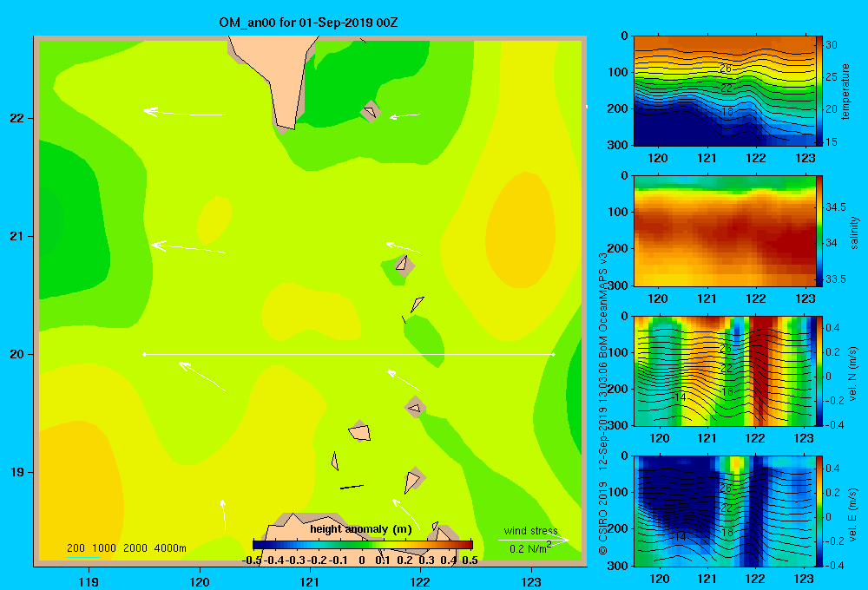The image size is (868, 590).
Task: Click the 'wind stress' legend label
Action: [530, 530]
